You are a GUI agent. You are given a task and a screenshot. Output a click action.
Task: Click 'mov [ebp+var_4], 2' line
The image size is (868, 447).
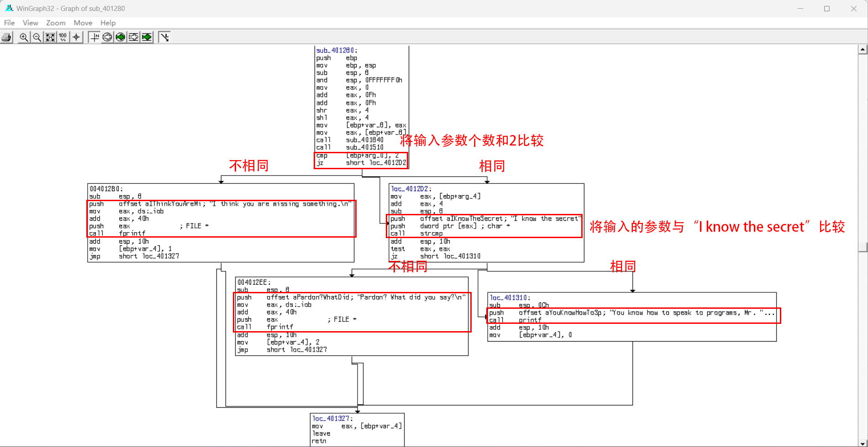278,342
